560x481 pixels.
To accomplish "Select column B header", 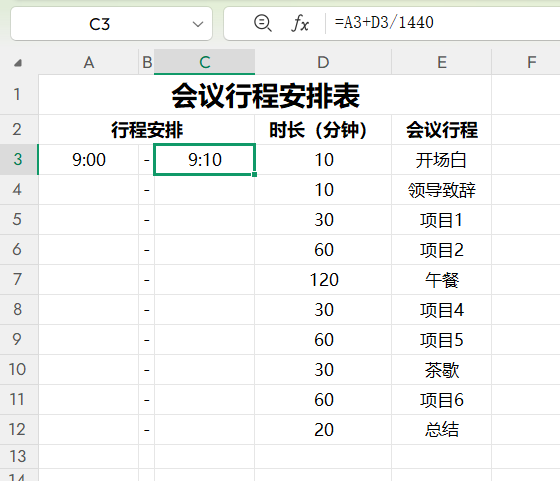I will (x=147, y=62).
